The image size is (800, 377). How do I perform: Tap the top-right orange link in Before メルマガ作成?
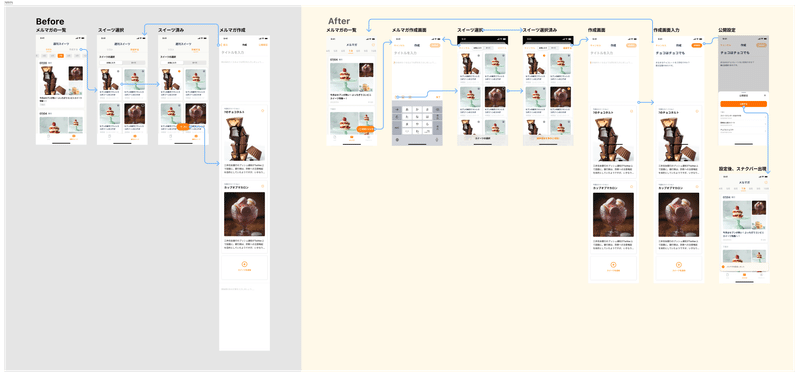263,45
